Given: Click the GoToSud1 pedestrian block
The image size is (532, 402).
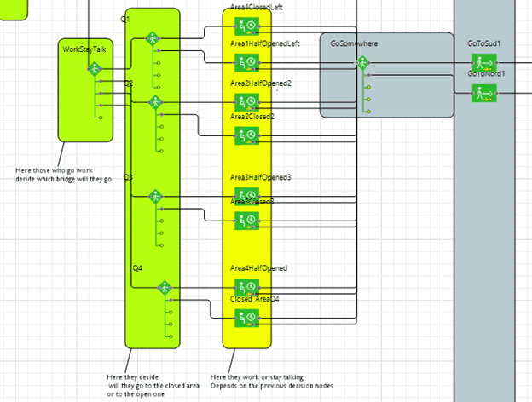Looking at the screenshot, I should pyautogui.click(x=484, y=63).
